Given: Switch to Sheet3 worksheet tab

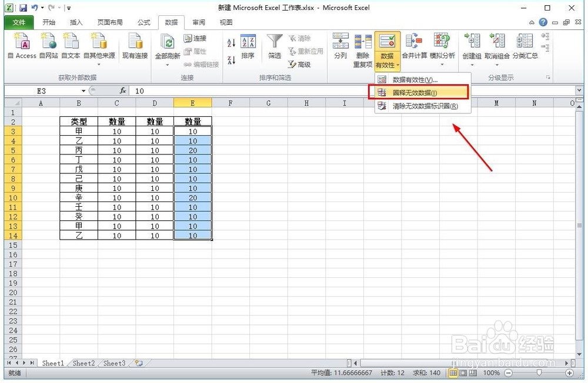Looking at the screenshot, I should pyautogui.click(x=115, y=363).
